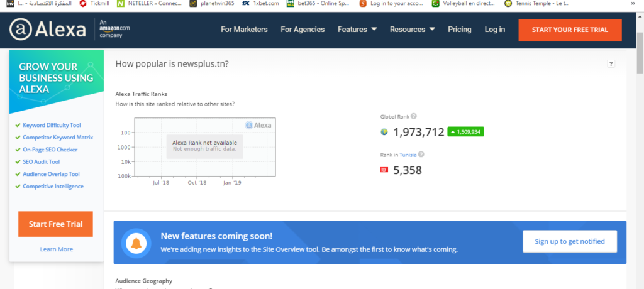The image size is (644, 289).
Task: Expand the Features dropdown menu
Action: tap(357, 30)
